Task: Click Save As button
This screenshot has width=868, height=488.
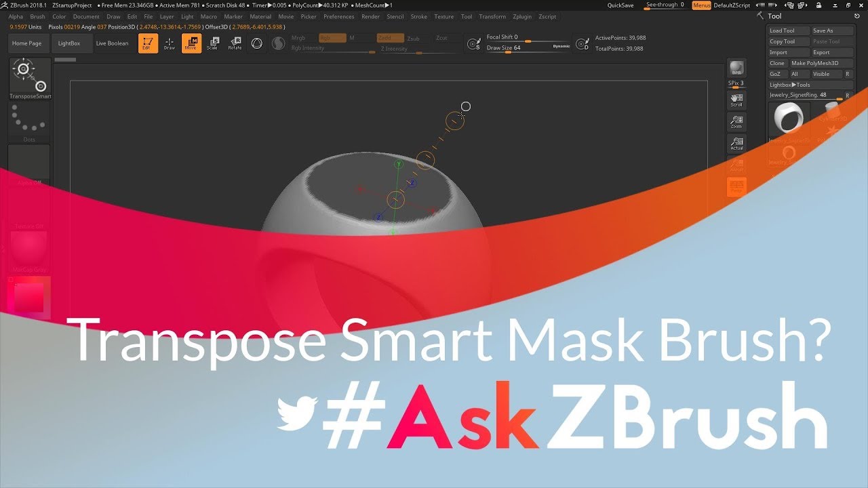Action: (833, 30)
